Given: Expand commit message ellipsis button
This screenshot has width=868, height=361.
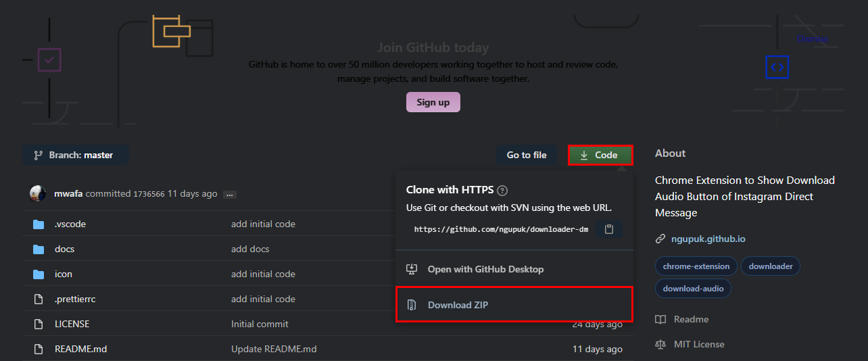Looking at the screenshot, I should click(x=230, y=194).
